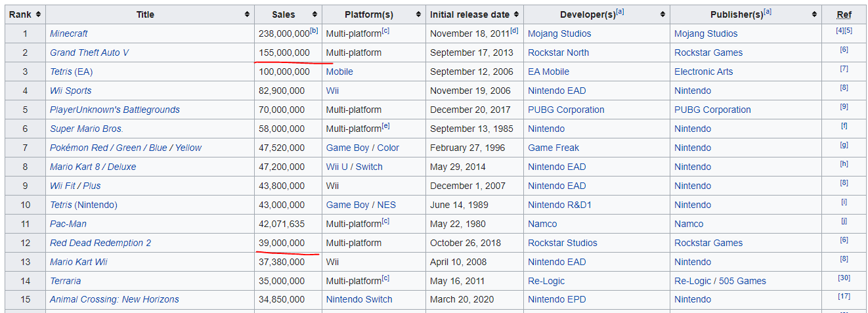Select the 238,000,000 sales value
The image size is (868, 313).
(x=284, y=33)
